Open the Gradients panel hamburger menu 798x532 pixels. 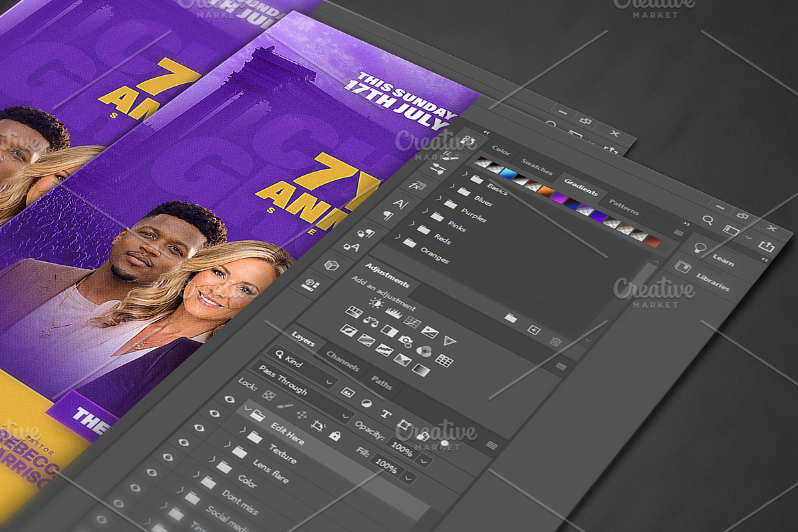pos(678,233)
